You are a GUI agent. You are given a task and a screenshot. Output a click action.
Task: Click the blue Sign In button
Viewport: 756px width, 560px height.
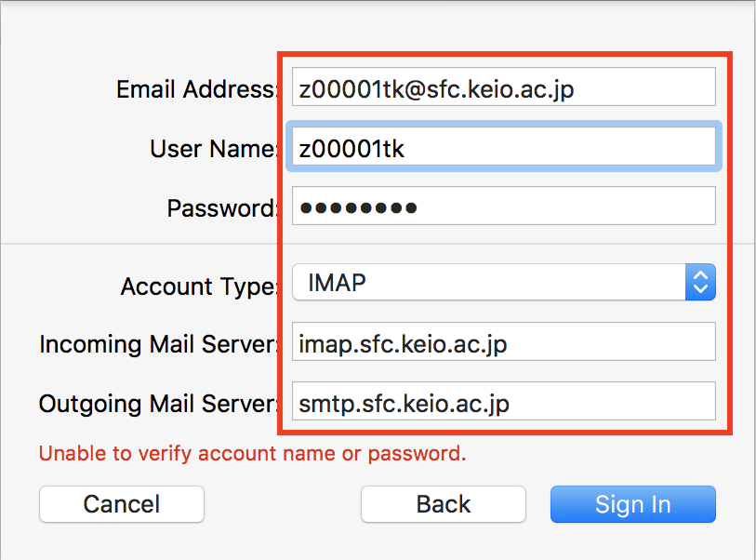[x=632, y=504]
